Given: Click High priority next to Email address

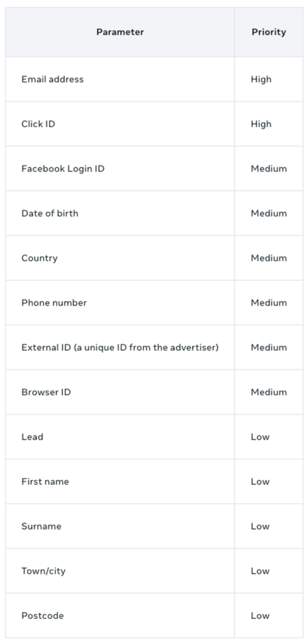Looking at the screenshot, I should pos(261,79).
